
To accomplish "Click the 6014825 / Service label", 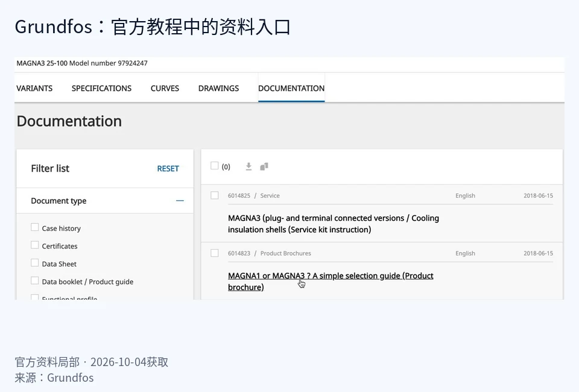I will point(254,195).
